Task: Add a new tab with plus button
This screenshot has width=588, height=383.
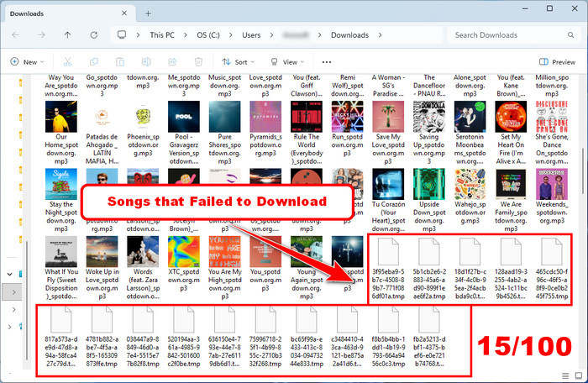Action: click(x=148, y=13)
